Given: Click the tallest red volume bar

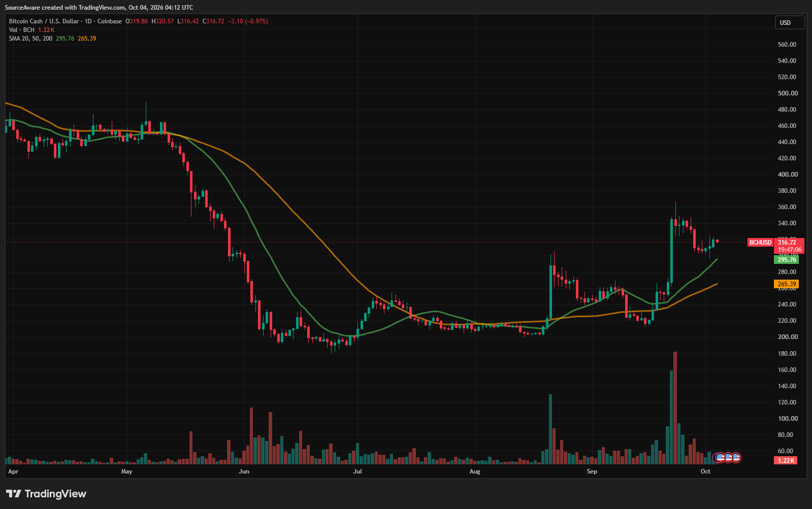Looking at the screenshot, I should coord(675,408).
